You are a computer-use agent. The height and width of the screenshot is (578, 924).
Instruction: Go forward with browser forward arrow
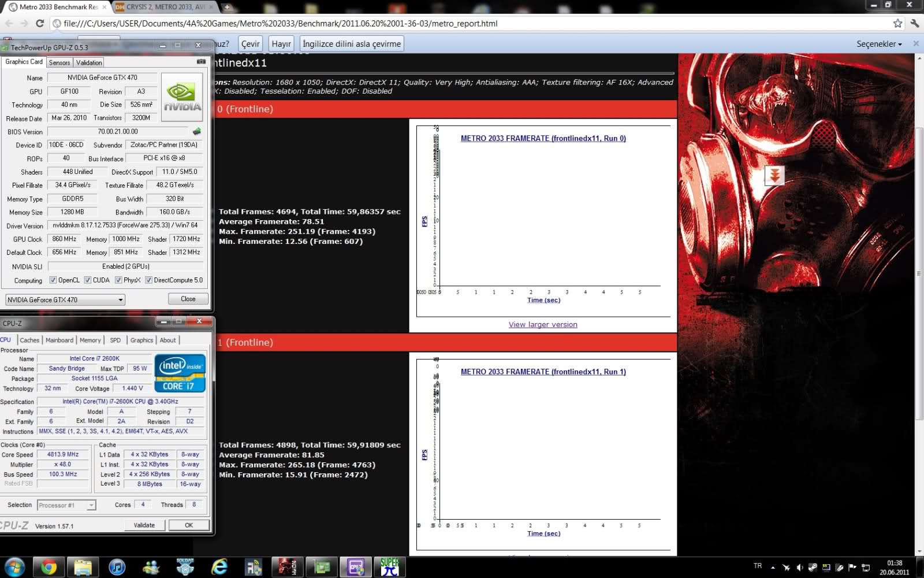24,23
